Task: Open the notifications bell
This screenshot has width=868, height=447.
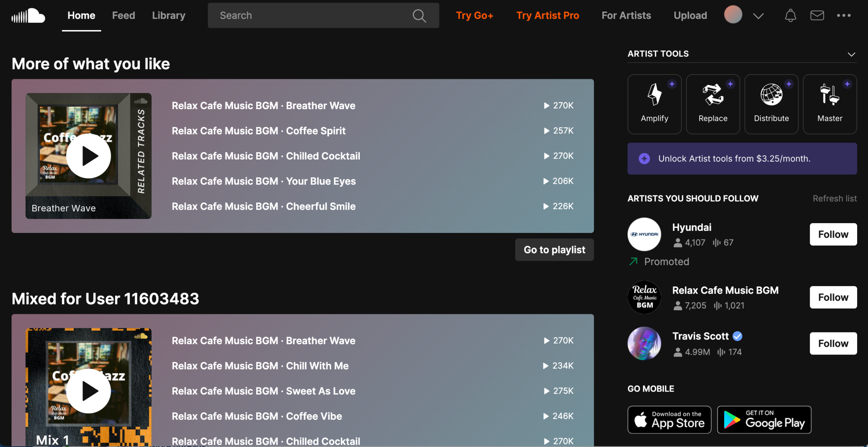Action: point(790,16)
